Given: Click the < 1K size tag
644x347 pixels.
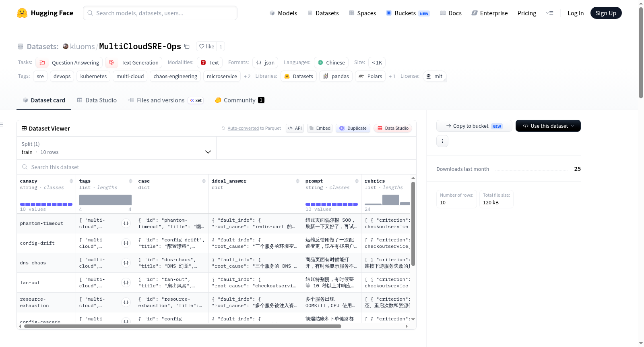Looking at the screenshot, I should pyautogui.click(x=377, y=62).
